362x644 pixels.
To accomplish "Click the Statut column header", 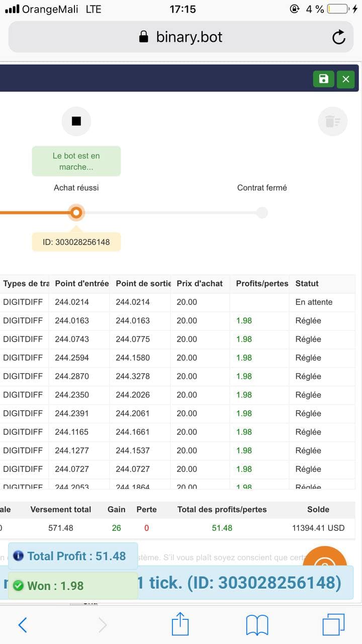I will pyautogui.click(x=308, y=283).
